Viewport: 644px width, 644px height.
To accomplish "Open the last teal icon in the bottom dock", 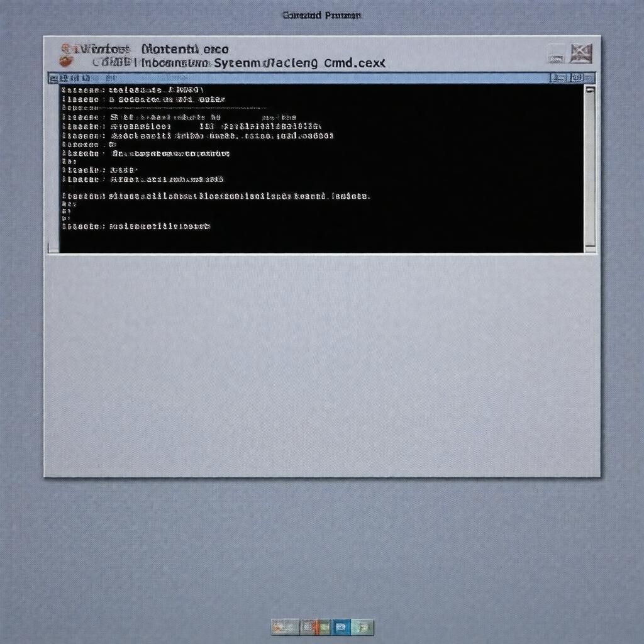I will click(x=364, y=626).
